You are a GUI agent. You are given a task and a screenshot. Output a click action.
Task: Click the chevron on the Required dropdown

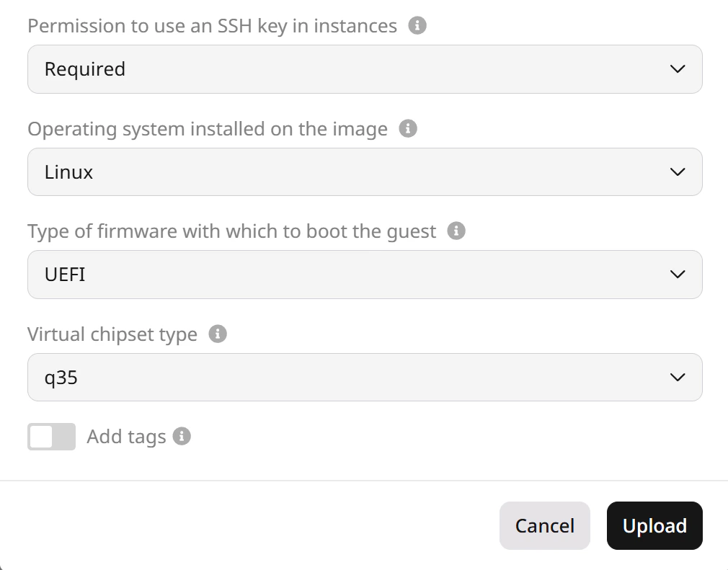[677, 68]
